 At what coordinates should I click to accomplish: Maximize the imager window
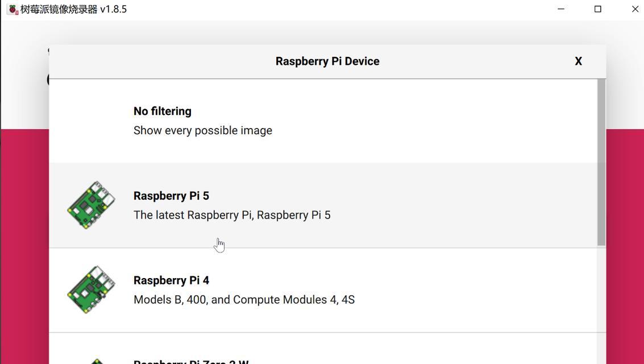click(597, 9)
